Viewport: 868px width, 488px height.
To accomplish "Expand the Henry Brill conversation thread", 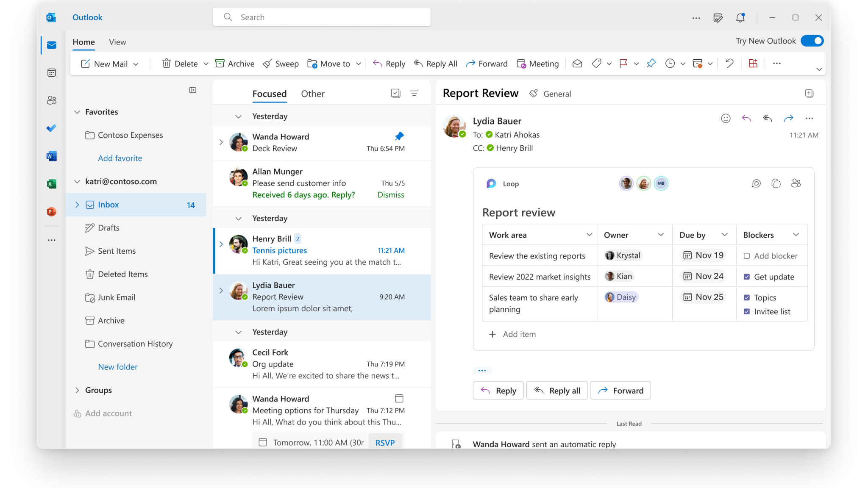I will pyautogui.click(x=221, y=244).
